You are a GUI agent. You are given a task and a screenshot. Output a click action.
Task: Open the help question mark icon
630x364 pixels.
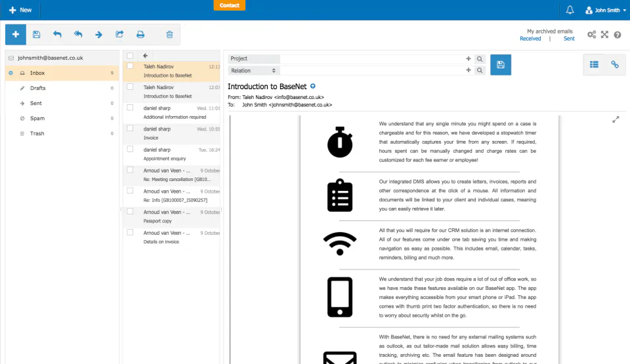point(618,35)
